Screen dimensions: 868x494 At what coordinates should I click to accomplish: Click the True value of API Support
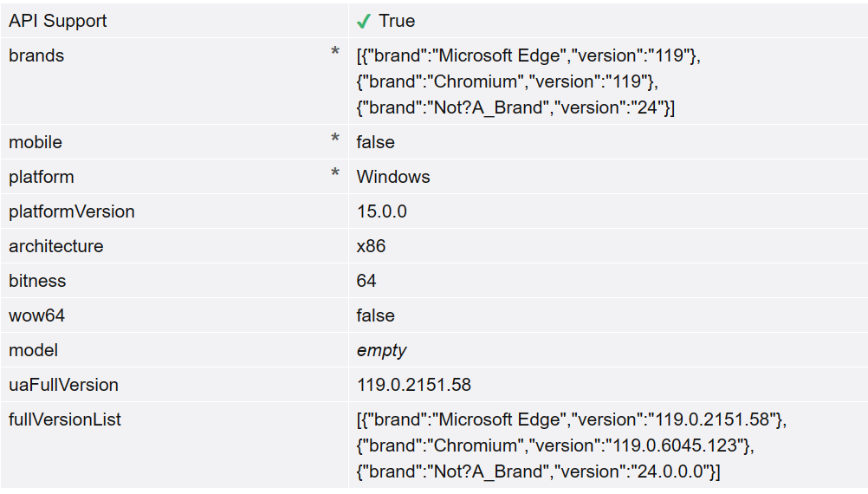tap(397, 21)
